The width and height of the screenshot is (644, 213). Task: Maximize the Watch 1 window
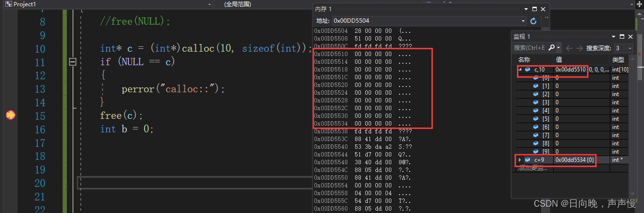coord(621,36)
